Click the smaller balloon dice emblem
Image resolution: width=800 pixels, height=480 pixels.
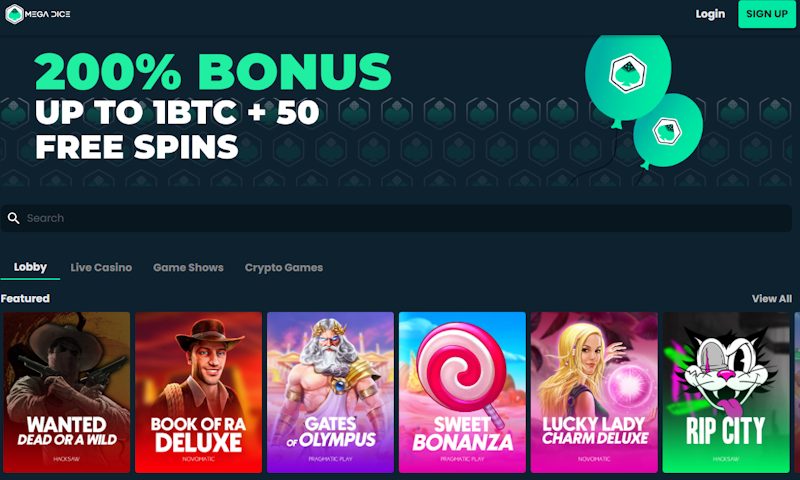[x=666, y=132]
